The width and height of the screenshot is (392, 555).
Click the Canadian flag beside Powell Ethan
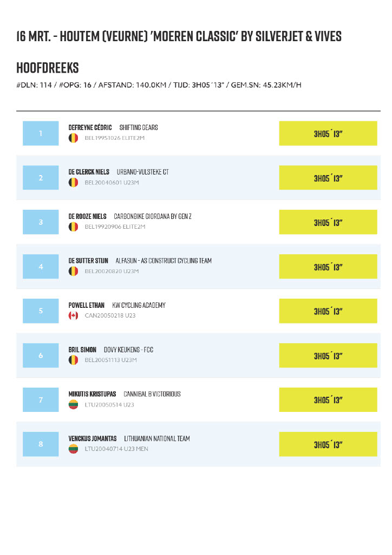[73, 316]
